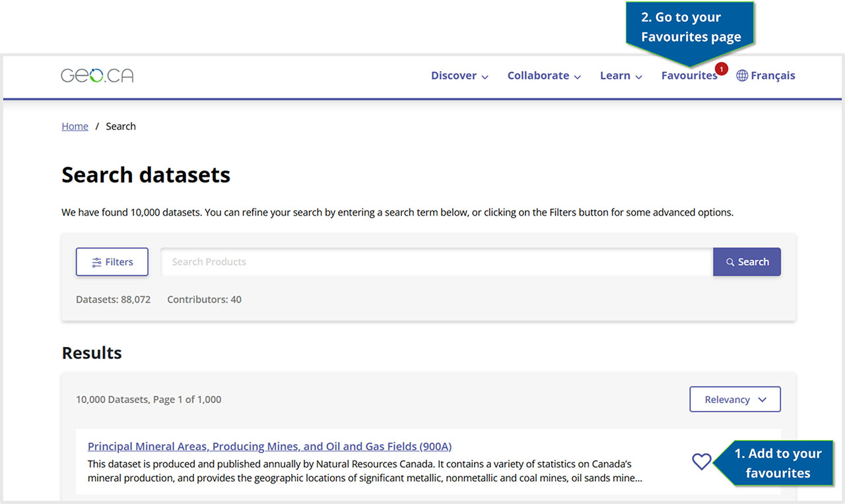
Task: Click the Search breadcrumb label
Action: point(121,126)
